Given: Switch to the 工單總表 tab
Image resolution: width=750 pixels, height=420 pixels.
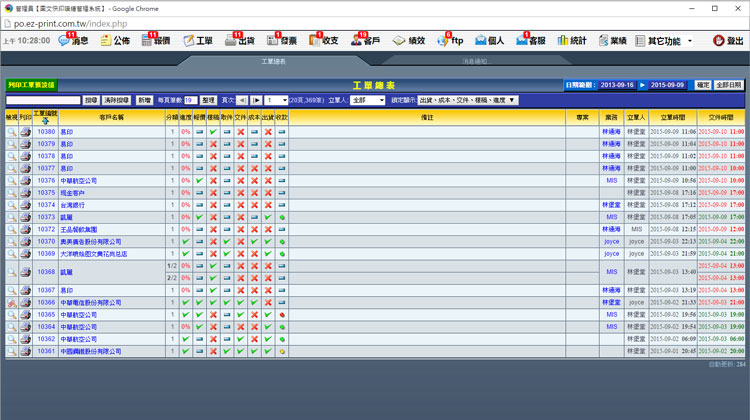Looking at the screenshot, I should coord(273,62).
